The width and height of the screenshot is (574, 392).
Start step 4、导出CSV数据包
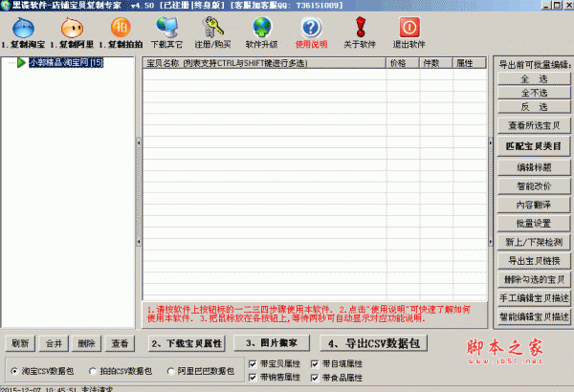click(x=374, y=343)
